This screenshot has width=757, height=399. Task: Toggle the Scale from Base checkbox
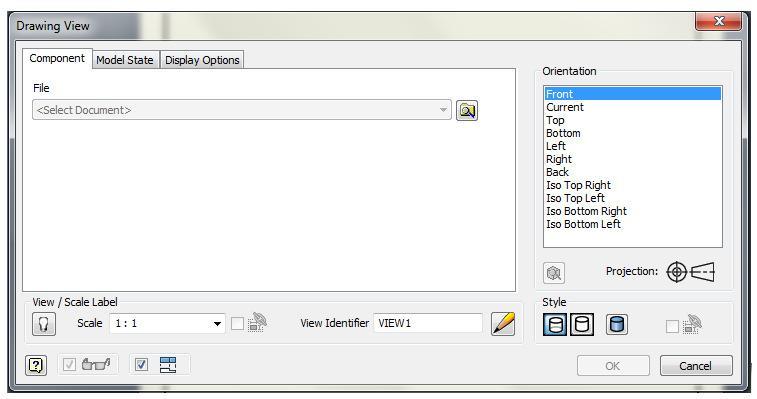237,324
